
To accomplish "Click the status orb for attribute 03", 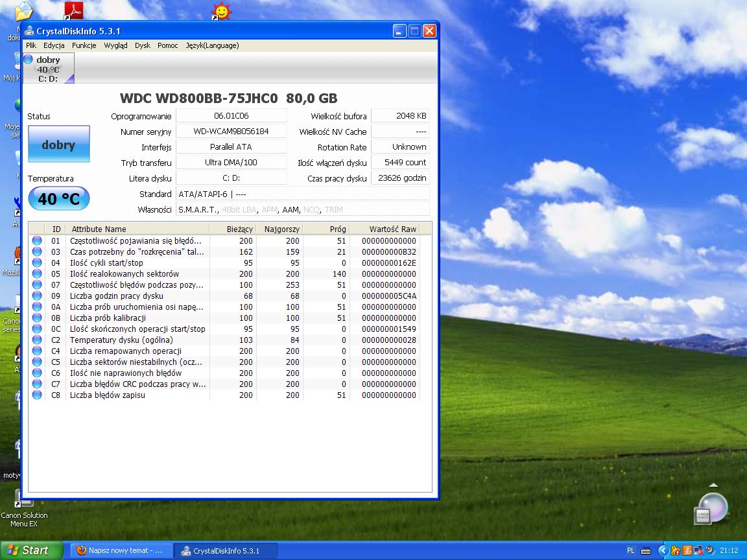I will (x=37, y=252).
